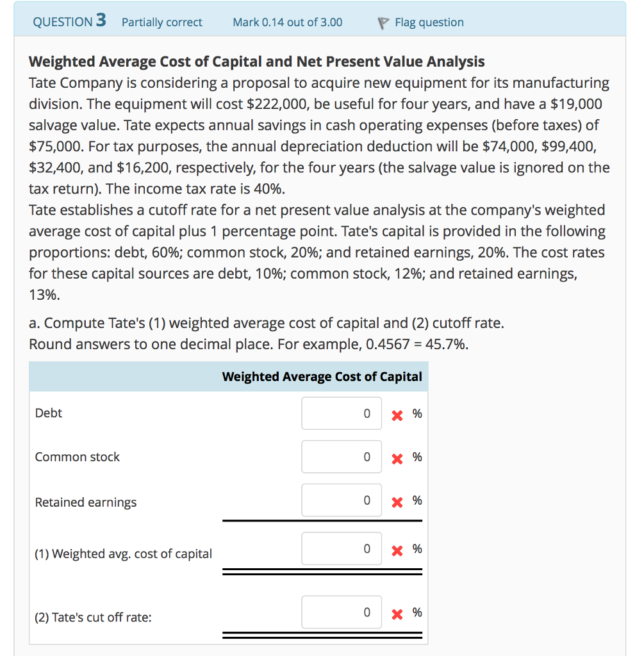This screenshot has width=644, height=656.
Task: Click the Weighted Average Cost of Capital header
Action: click(x=323, y=377)
